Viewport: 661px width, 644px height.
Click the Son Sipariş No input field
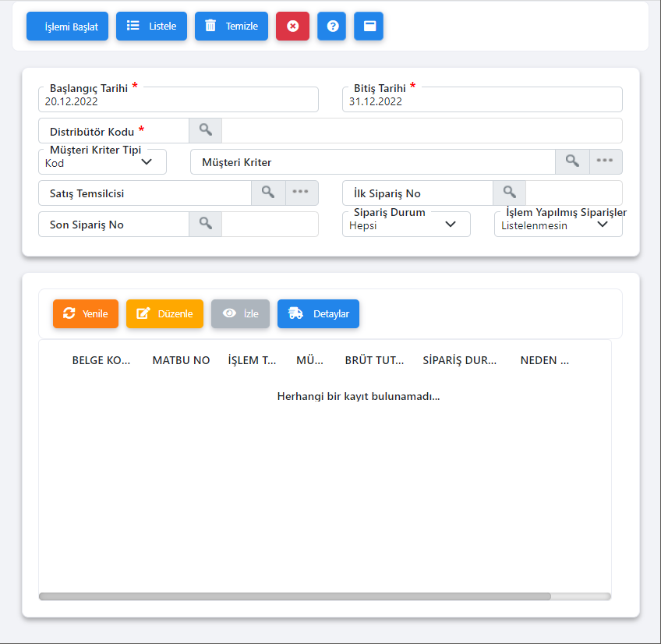[114, 225]
